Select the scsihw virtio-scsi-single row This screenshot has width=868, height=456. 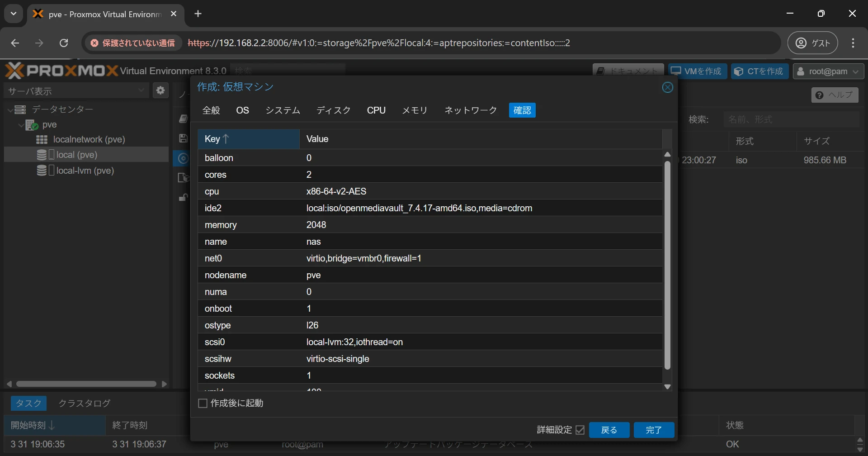point(430,359)
